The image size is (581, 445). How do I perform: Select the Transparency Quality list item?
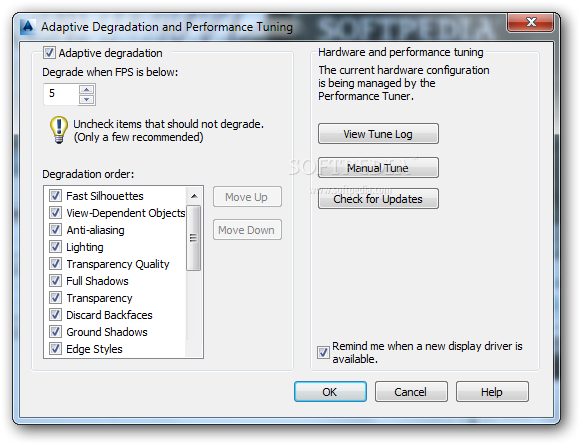pyautogui.click(x=117, y=264)
